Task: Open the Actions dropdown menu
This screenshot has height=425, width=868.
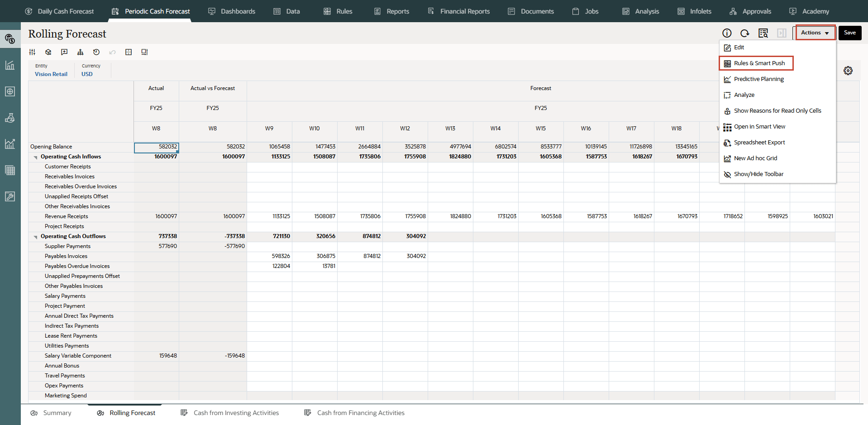Action: 816,33
